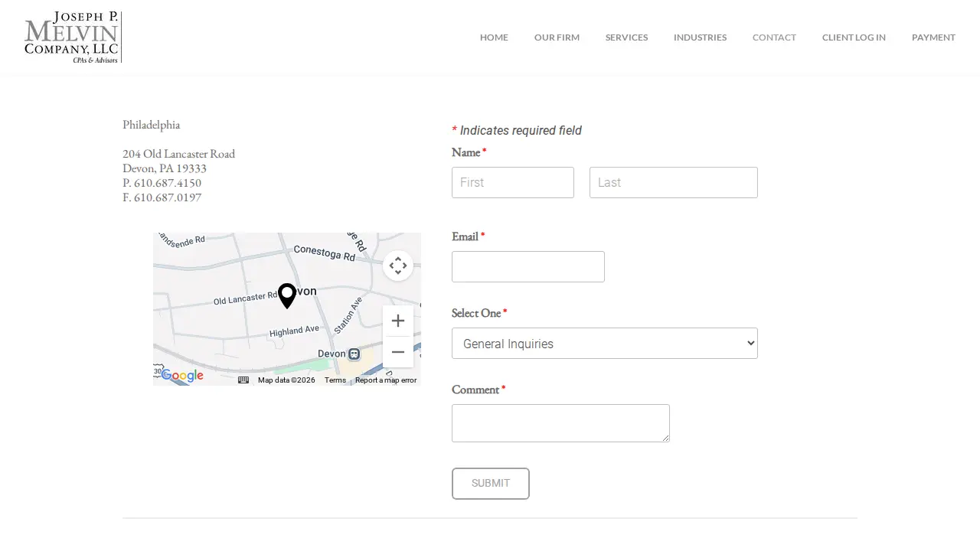This screenshot has width=980, height=551.
Task: Zoom in on the map
Action: (x=398, y=321)
